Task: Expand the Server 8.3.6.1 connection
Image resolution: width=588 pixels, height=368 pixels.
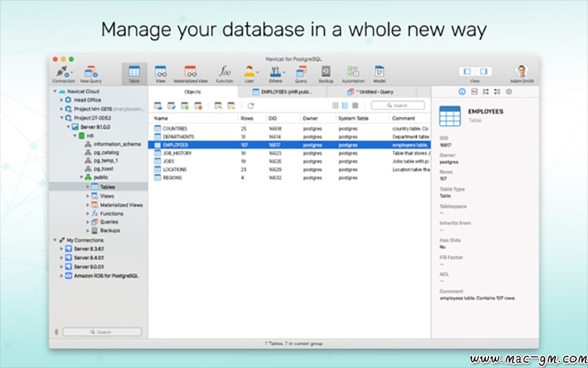Action: point(62,249)
